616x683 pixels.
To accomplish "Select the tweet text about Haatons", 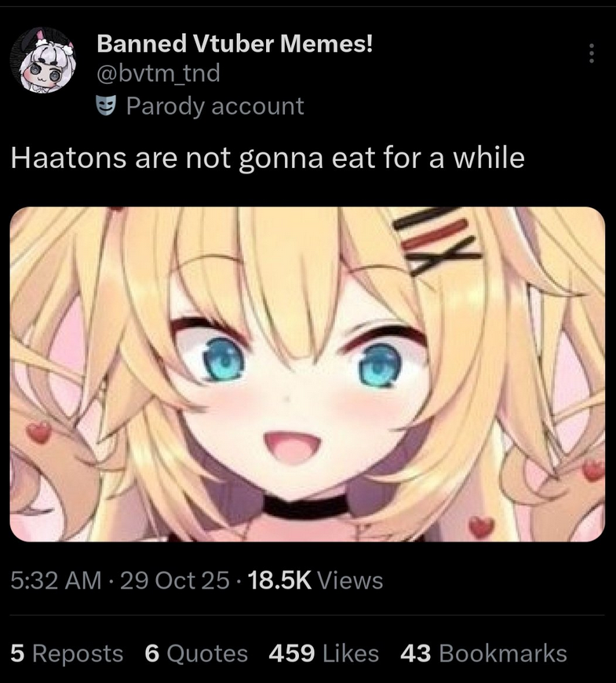I will 268,158.
